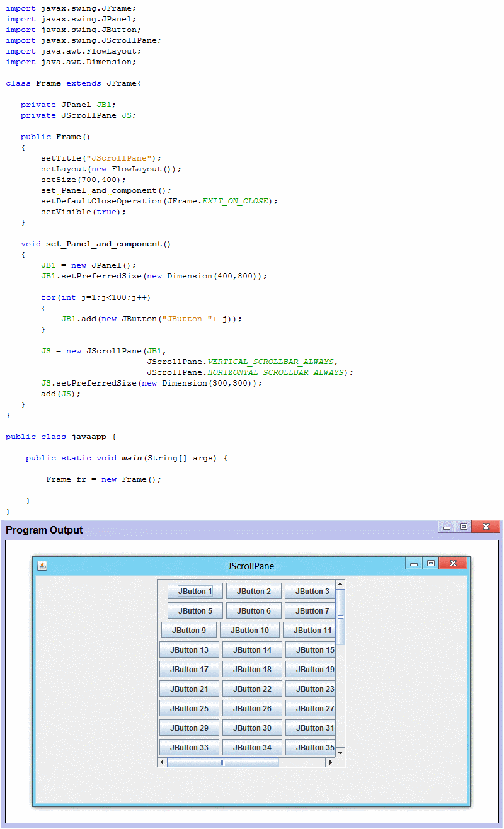The image size is (504, 829).
Task: Click button labeled JButton 27
Action: point(311,709)
